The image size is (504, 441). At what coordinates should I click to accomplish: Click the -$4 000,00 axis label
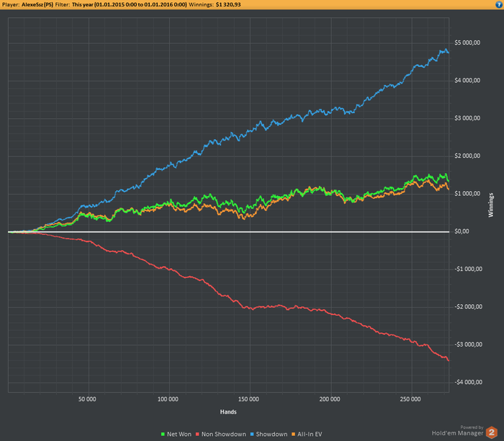click(x=468, y=382)
